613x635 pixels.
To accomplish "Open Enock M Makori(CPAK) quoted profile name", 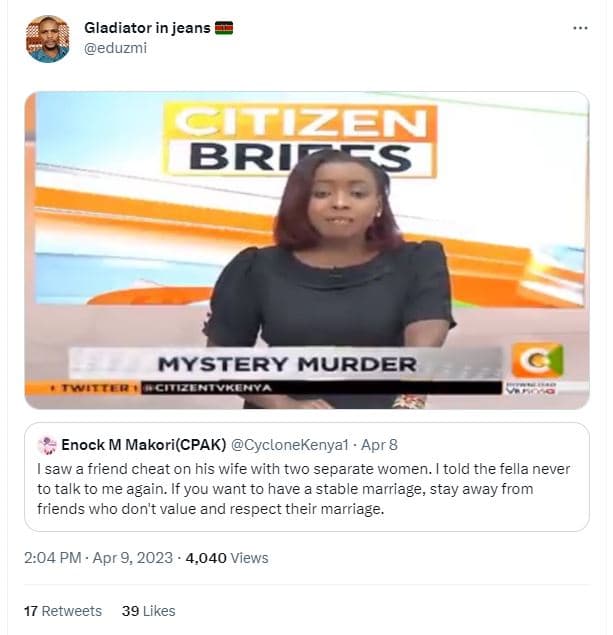I will click(x=144, y=445).
